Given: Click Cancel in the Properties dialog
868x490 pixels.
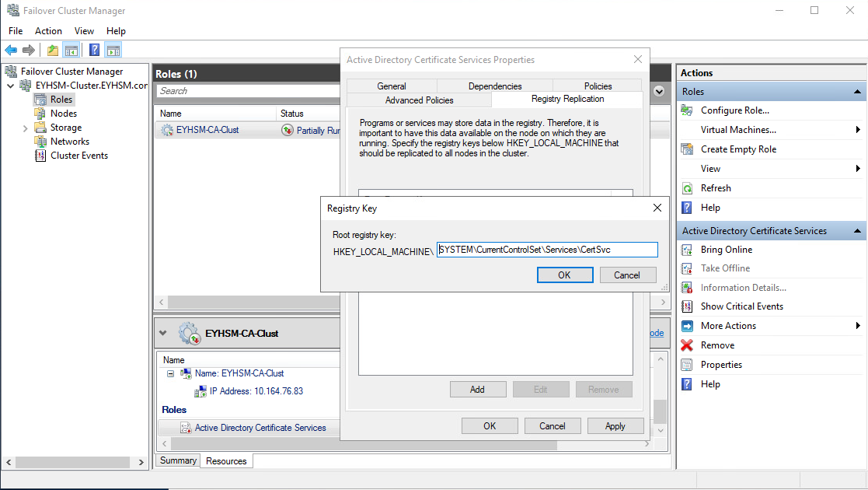Looking at the screenshot, I should tap(553, 425).
